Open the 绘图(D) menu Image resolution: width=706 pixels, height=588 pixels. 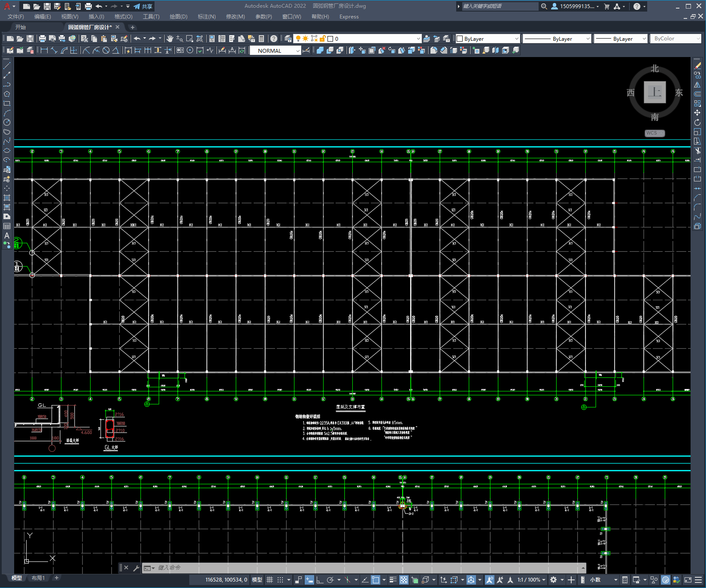(x=179, y=17)
